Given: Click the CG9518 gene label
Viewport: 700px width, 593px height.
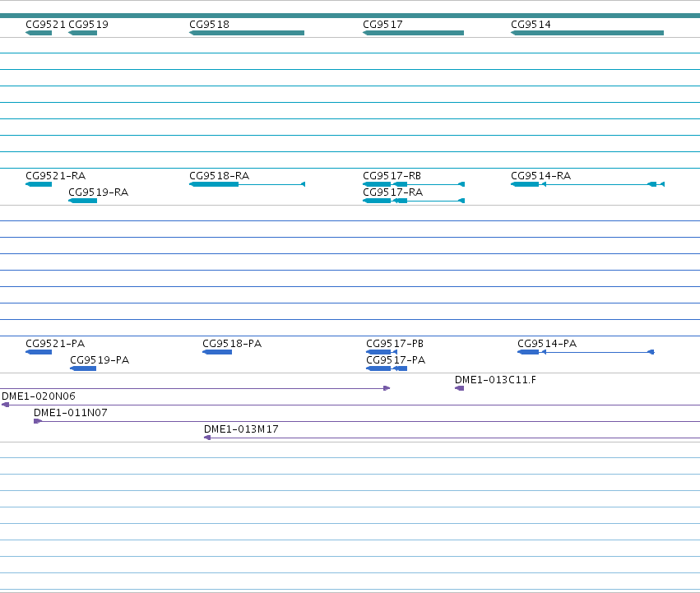Looking at the screenshot, I should (210, 25).
